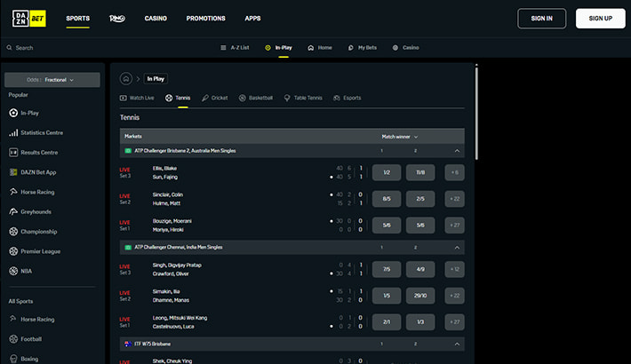Open the Promotions top menu
This screenshot has height=364, width=631.
click(205, 19)
